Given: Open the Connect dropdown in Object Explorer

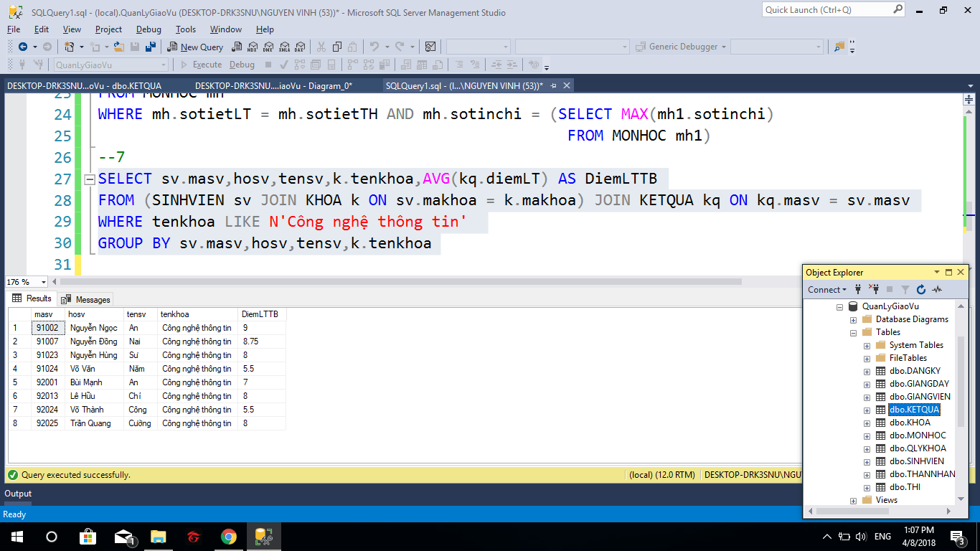Looking at the screenshot, I should coord(826,290).
